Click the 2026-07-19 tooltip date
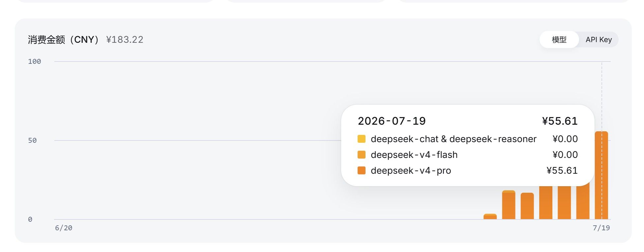Image resolution: width=644 pixels, height=252 pixels. coord(392,121)
